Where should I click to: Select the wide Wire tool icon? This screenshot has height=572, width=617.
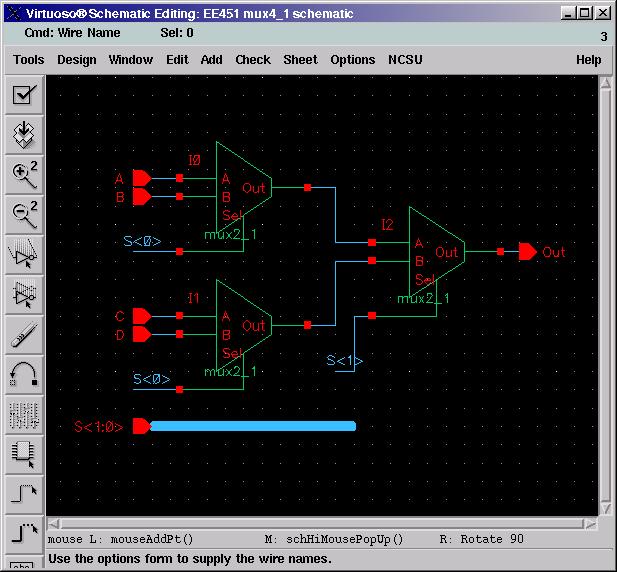[x=24, y=535]
